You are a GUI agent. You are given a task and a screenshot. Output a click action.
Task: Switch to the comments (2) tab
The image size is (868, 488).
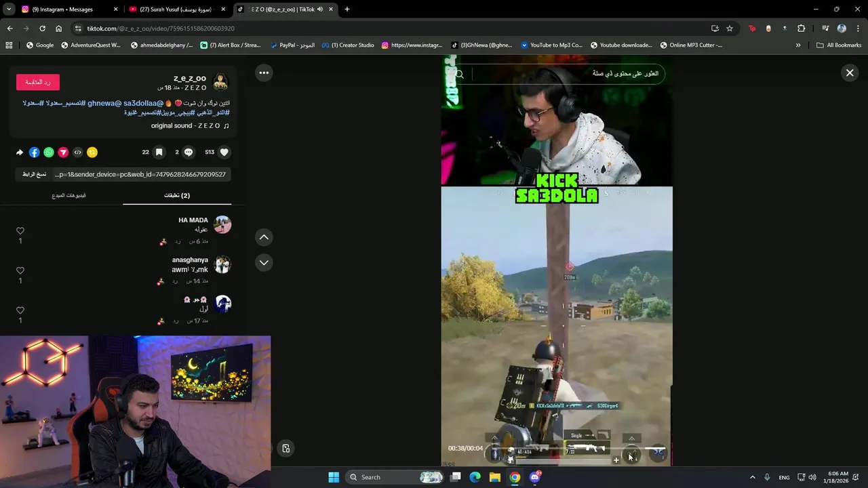(x=177, y=195)
